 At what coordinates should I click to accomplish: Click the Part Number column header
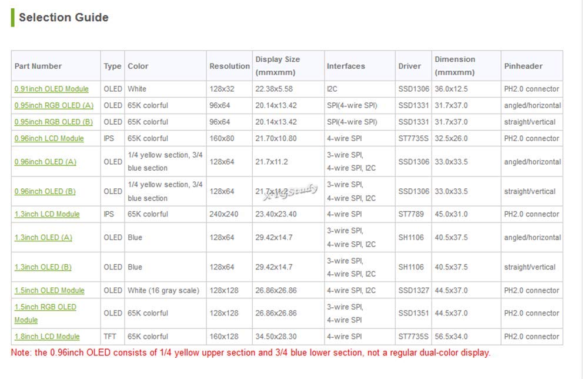click(x=38, y=66)
